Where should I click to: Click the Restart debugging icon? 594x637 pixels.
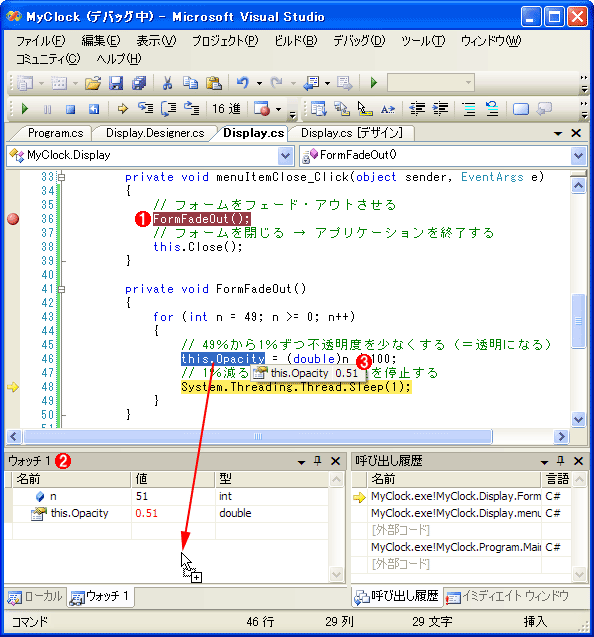[x=94, y=109]
